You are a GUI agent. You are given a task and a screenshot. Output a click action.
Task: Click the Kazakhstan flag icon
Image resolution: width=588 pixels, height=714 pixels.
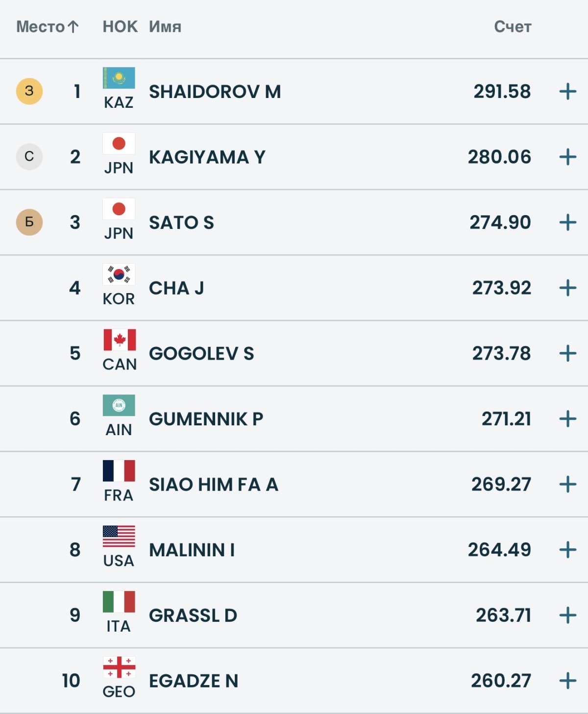119,78
